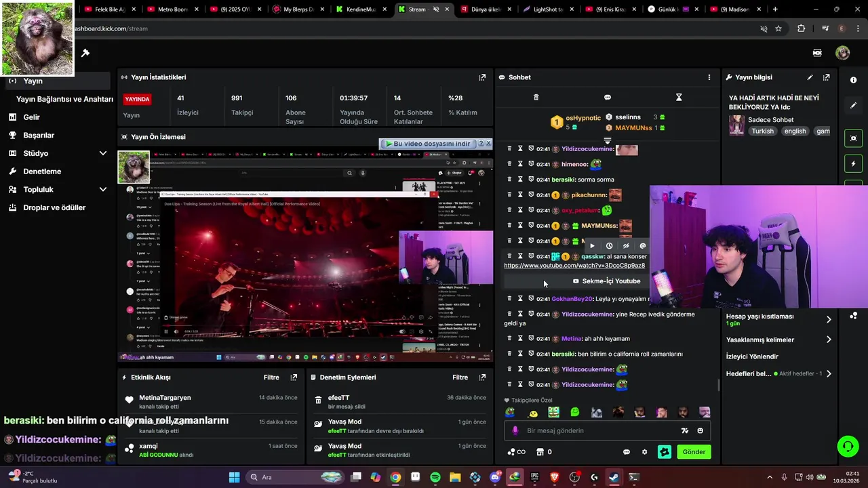
Task: Delete berasiki's "sorma sorma" message
Action: click(509, 179)
